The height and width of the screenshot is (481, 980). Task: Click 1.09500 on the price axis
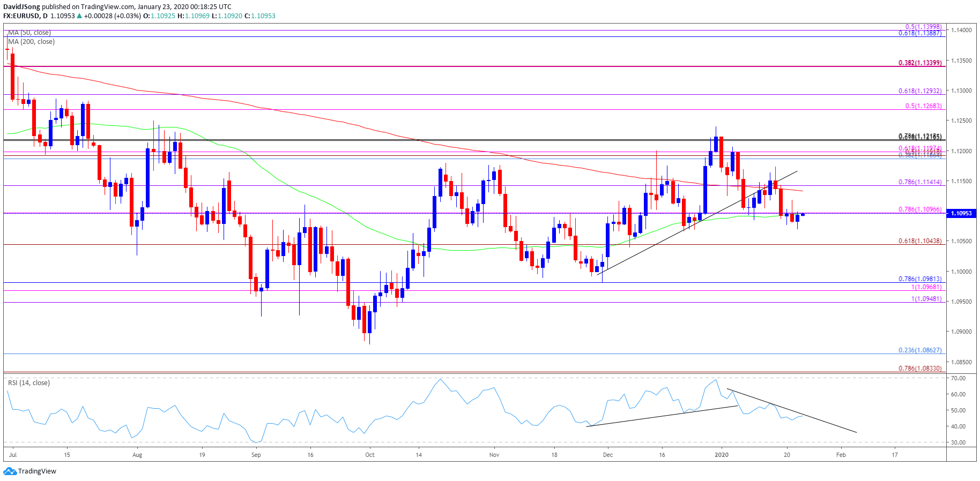[x=961, y=302]
